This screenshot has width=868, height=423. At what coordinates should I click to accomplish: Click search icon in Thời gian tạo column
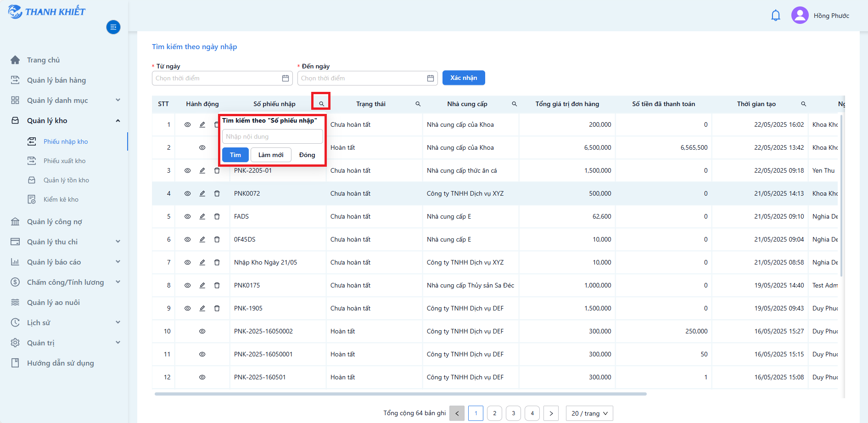[803, 104]
